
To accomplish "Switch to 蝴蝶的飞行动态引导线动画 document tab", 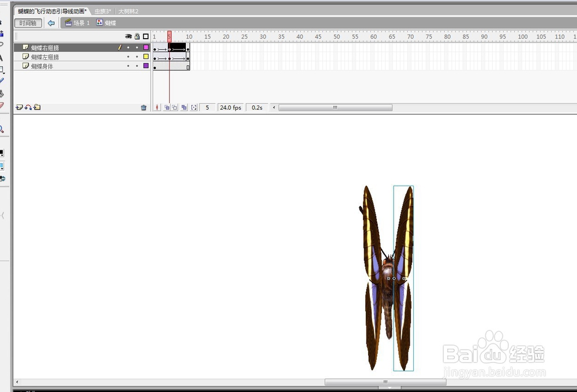I will coord(53,12).
